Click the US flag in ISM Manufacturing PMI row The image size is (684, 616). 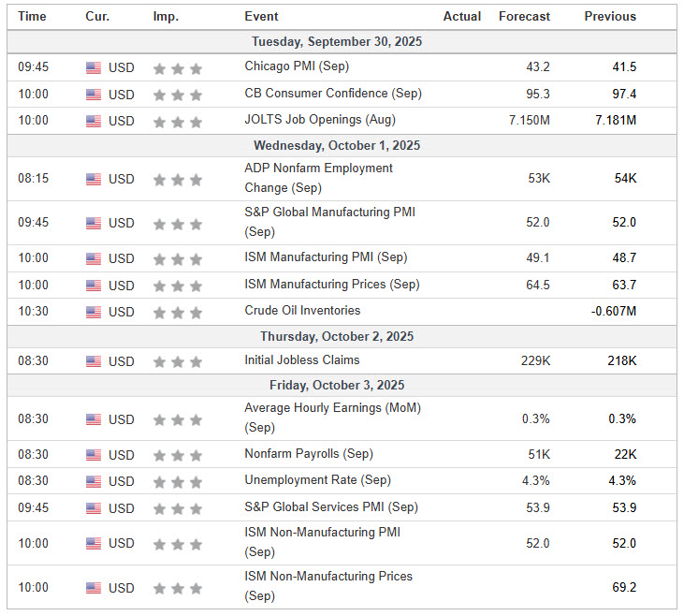(94, 258)
